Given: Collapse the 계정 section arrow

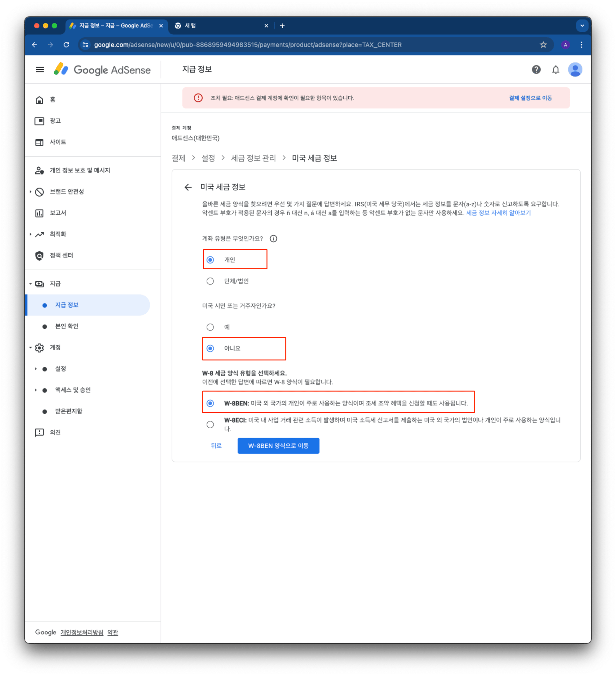Looking at the screenshot, I should [30, 348].
